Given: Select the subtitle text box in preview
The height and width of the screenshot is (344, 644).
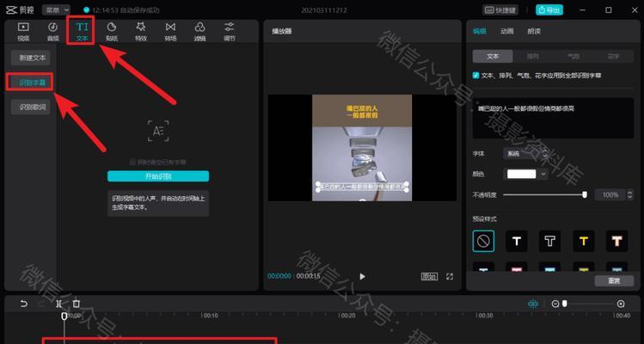Looking at the screenshot, I should click(x=362, y=187).
